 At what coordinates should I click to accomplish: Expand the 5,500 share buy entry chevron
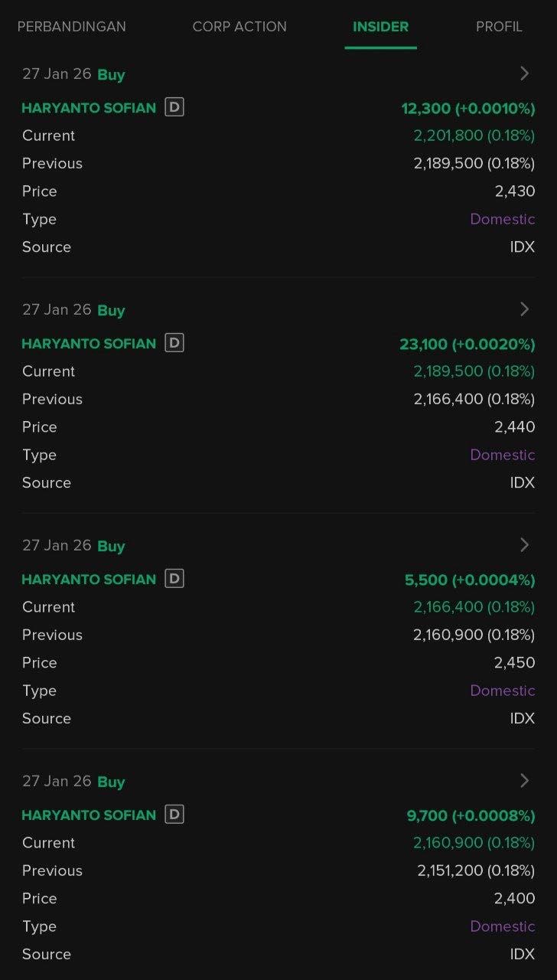(x=525, y=545)
